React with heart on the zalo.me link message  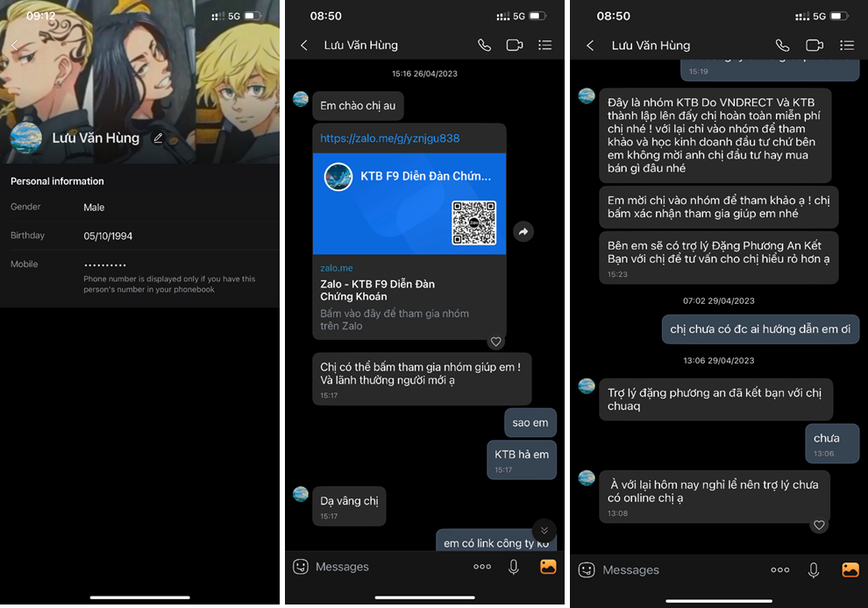click(x=496, y=342)
